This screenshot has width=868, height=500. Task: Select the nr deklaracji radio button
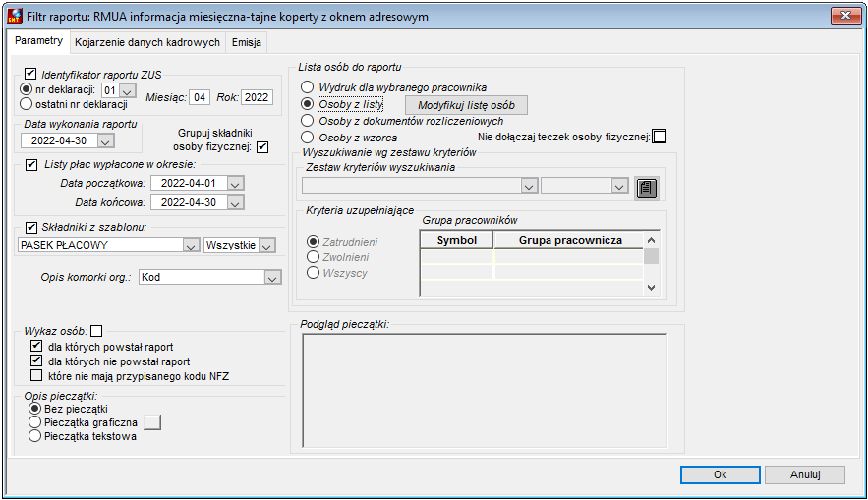(26, 89)
